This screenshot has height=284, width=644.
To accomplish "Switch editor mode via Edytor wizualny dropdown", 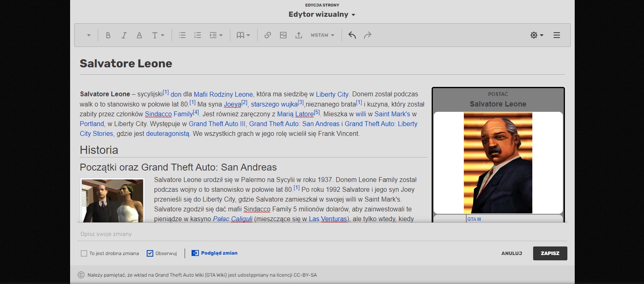I will 322,14.
